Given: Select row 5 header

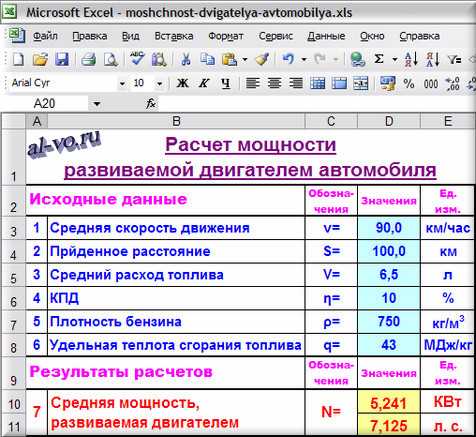Looking at the screenshot, I should click(x=13, y=275).
